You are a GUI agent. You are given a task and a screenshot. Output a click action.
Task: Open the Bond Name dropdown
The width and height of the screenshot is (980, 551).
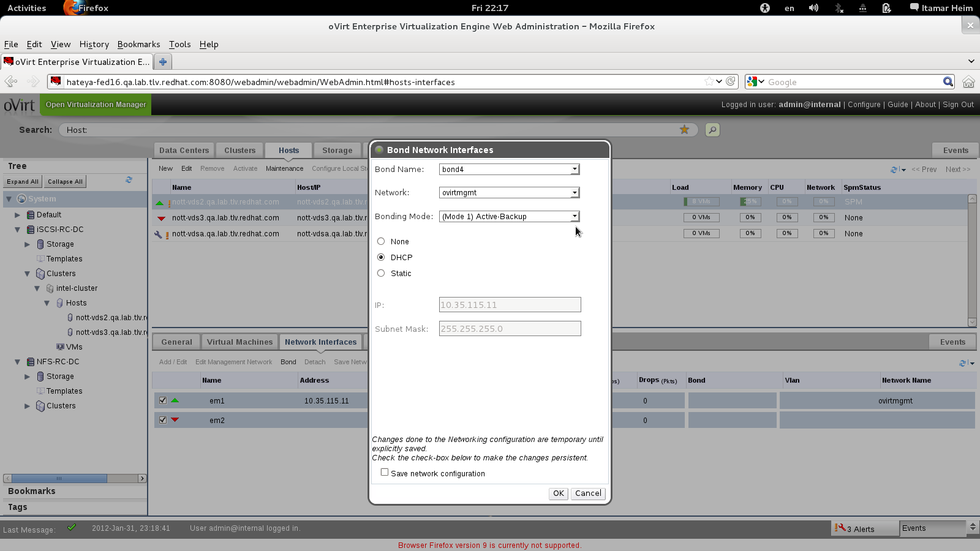click(509, 169)
